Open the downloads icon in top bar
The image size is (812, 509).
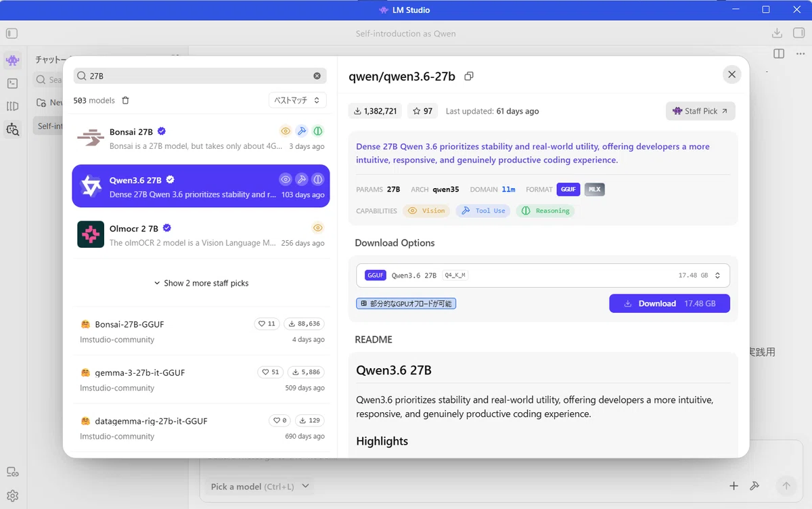pyautogui.click(x=777, y=33)
